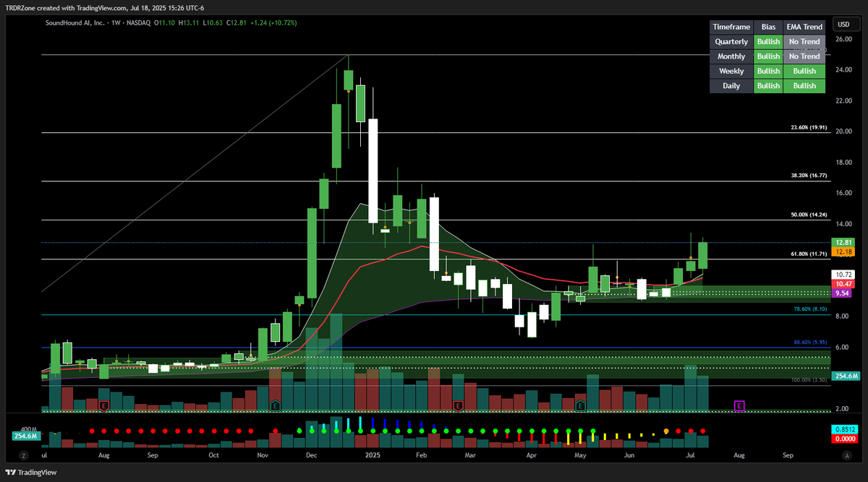Select the Quarterly row label
The width and height of the screenshot is (868, 482).
tap(731, 42)
